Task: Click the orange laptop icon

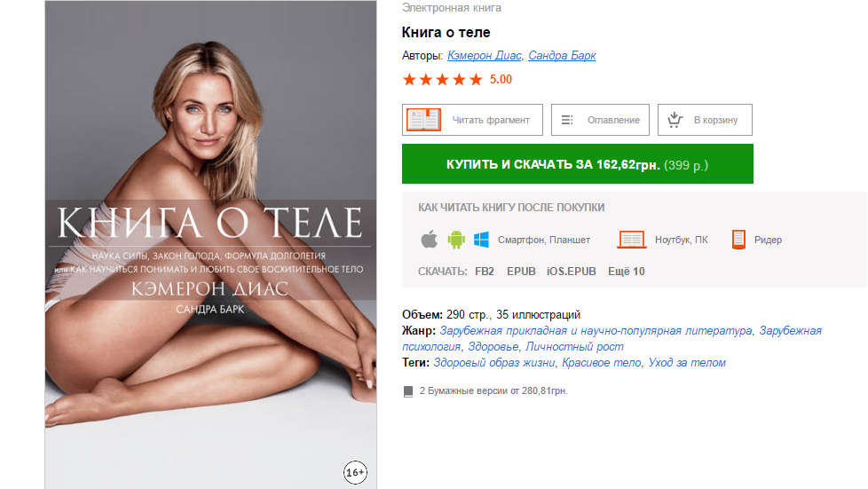Action: coord(631,240)
